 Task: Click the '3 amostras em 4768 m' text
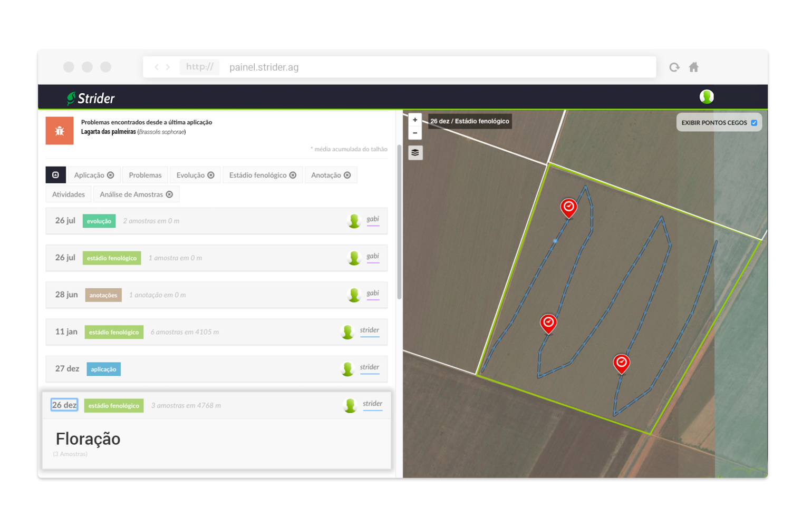click(186, 405)
